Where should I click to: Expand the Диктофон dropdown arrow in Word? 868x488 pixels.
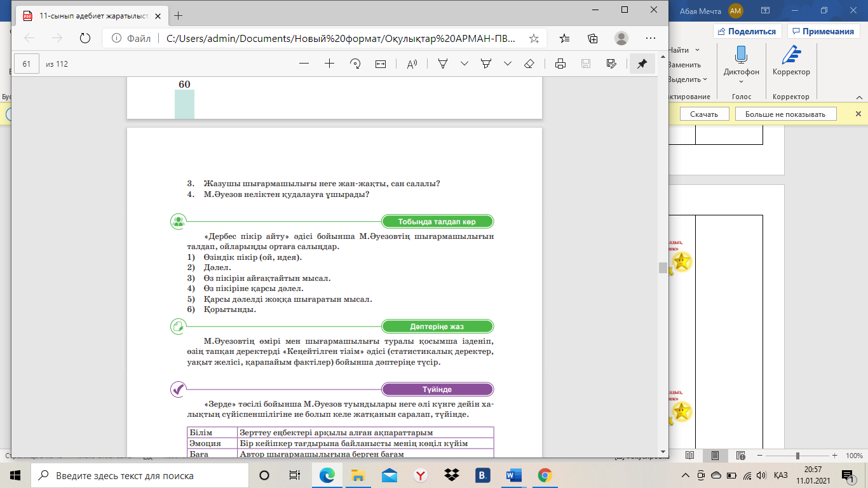(741, 81)
